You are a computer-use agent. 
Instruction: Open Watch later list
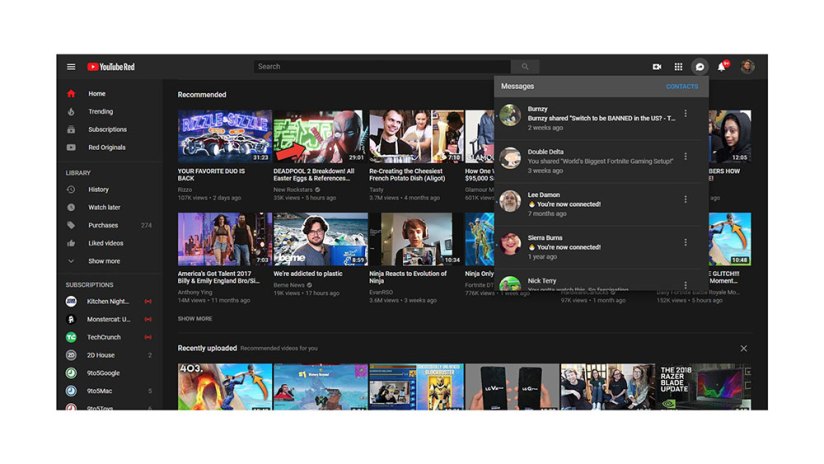tap(104, 207)
